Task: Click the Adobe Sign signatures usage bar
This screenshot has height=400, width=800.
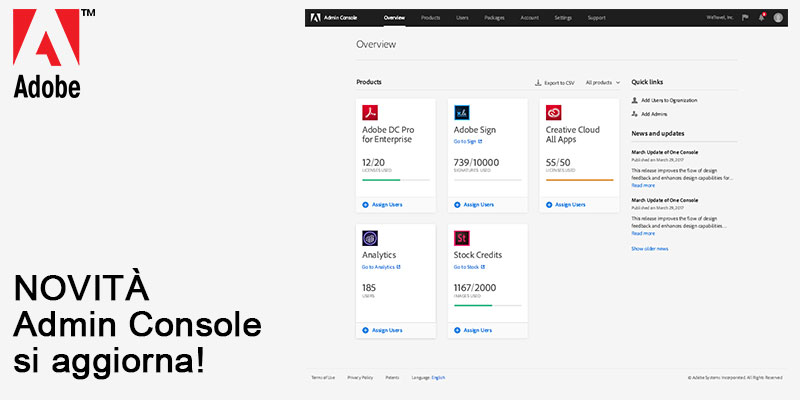Action: pyautogui.click(x=488, y=180)
